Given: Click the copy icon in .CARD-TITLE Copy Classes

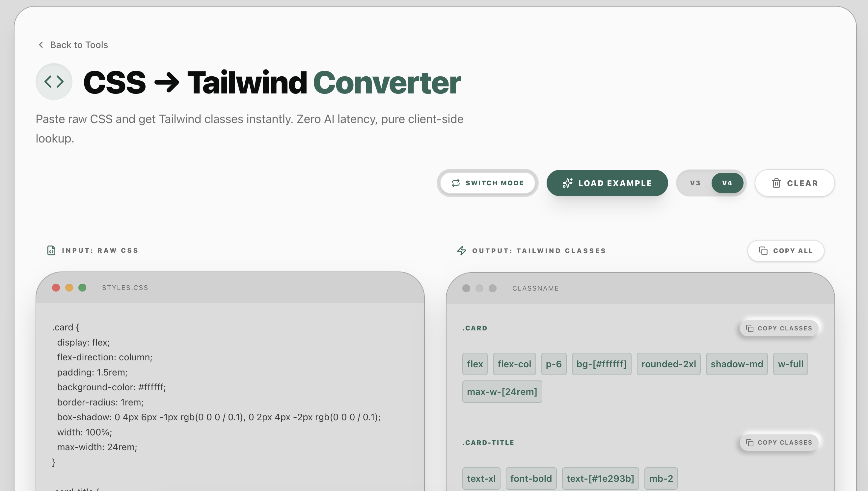Looking at the screenshot, I should (749, 443).
